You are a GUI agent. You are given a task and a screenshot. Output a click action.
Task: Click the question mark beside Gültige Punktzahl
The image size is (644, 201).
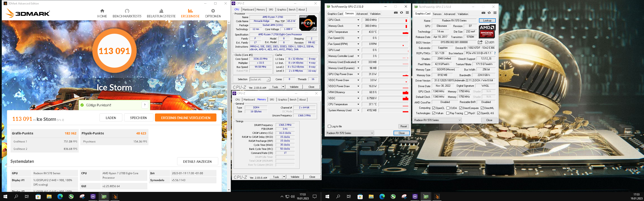click(145, 105)
